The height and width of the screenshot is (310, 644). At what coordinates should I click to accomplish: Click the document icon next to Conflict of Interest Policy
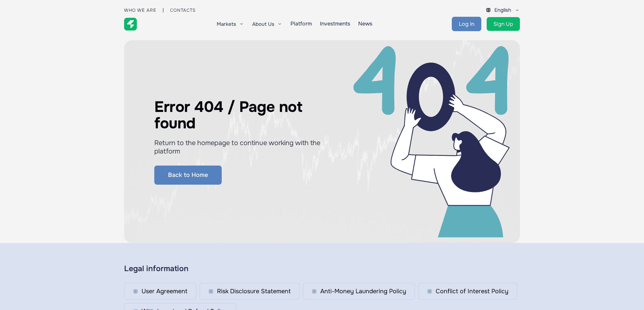429,291
